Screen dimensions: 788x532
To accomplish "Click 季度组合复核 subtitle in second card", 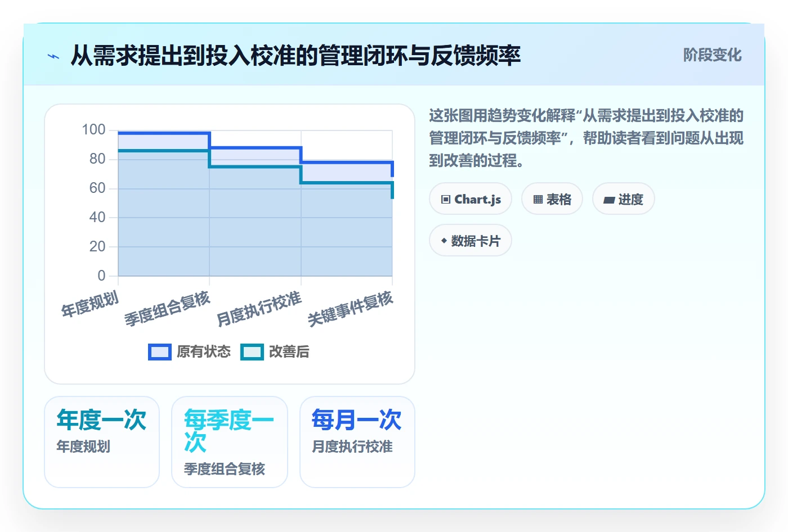I will [225, 469].
